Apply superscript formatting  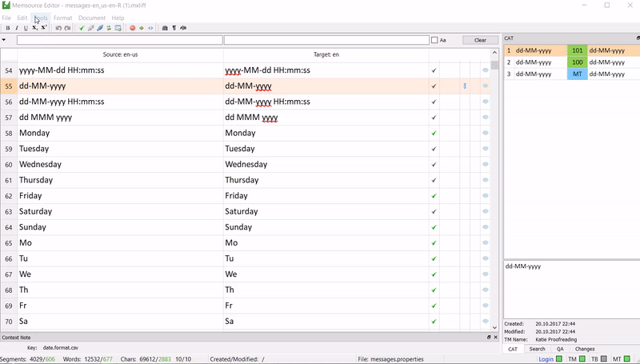44,28
